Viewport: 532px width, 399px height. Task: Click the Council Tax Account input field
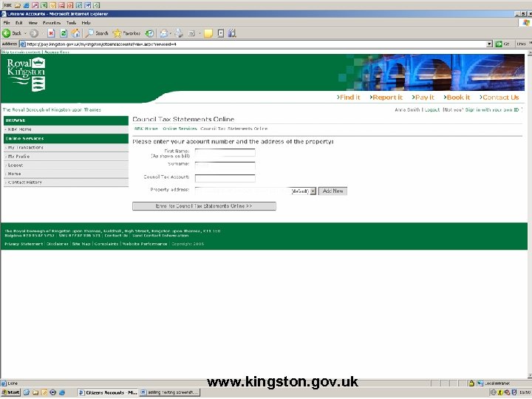pyautogui.click(x=225, y=178)
